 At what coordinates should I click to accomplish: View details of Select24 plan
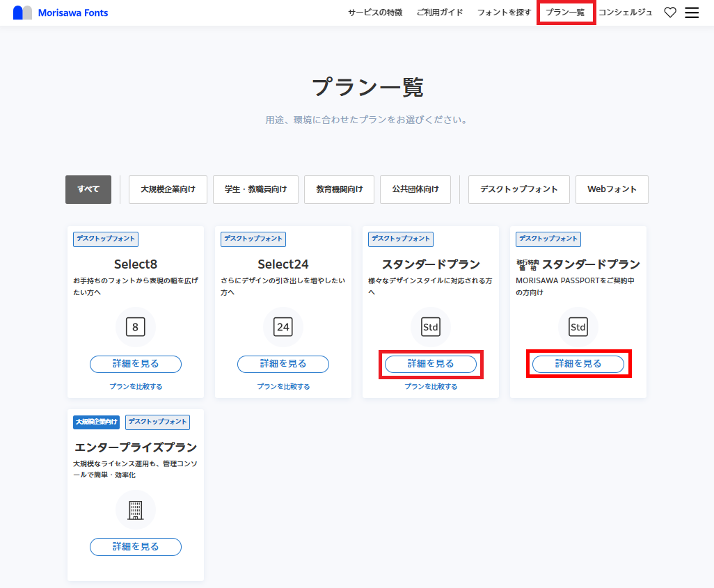point(283,364)
